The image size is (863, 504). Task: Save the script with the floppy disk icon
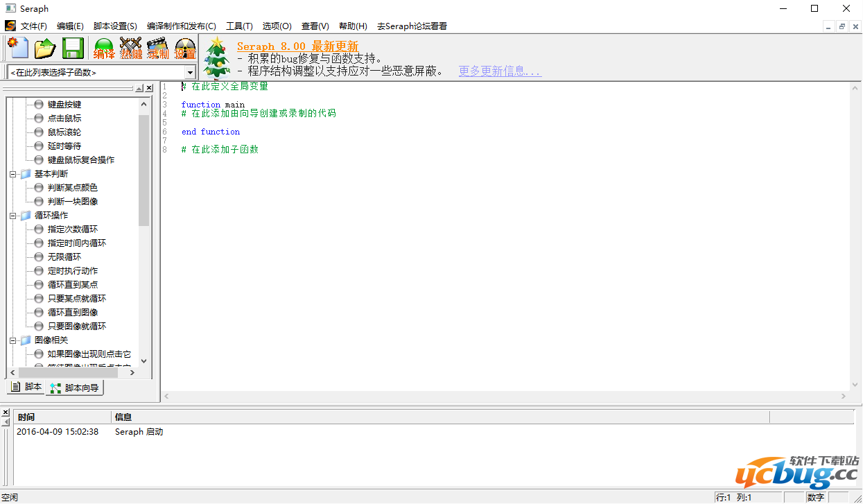[73, 48]
